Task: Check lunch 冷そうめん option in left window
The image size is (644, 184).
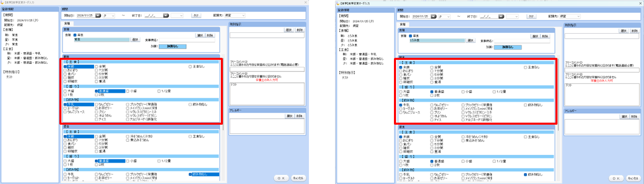Action: click(x=128, y=136)
